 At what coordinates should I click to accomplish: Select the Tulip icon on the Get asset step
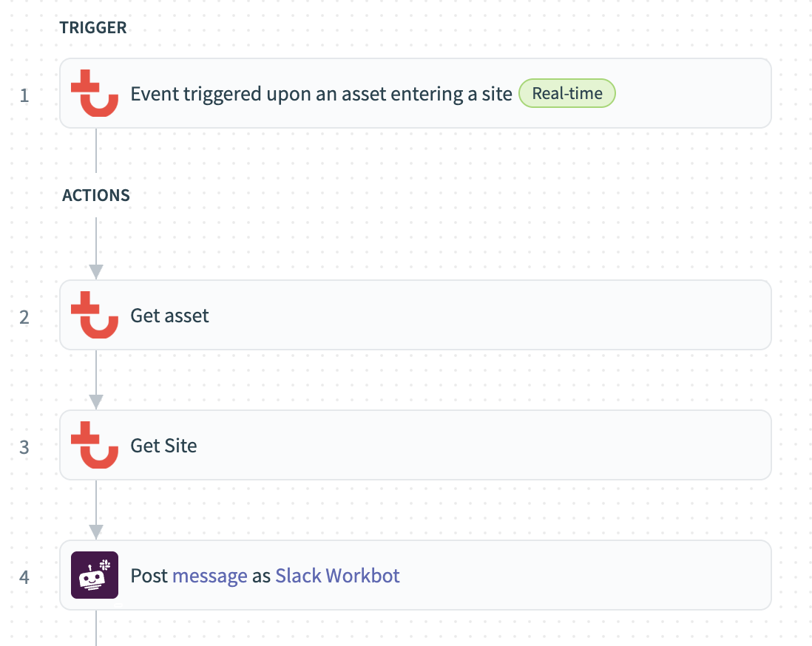pos(95,315)
